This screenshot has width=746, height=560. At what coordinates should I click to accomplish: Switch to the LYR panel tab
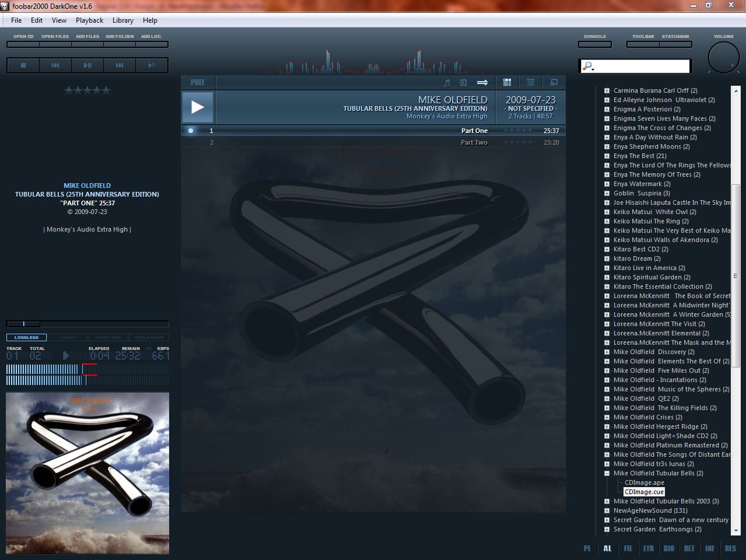(x=649, y=548)
